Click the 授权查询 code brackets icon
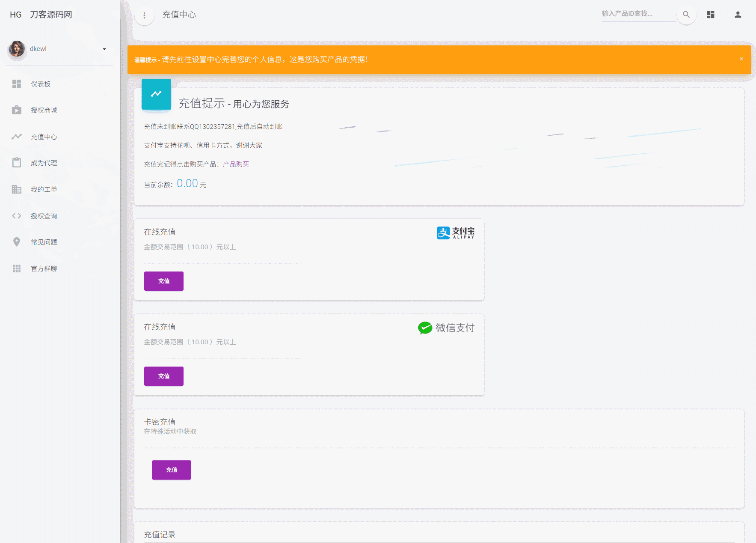This screenshot has height=543, width=756. [17, 216]
